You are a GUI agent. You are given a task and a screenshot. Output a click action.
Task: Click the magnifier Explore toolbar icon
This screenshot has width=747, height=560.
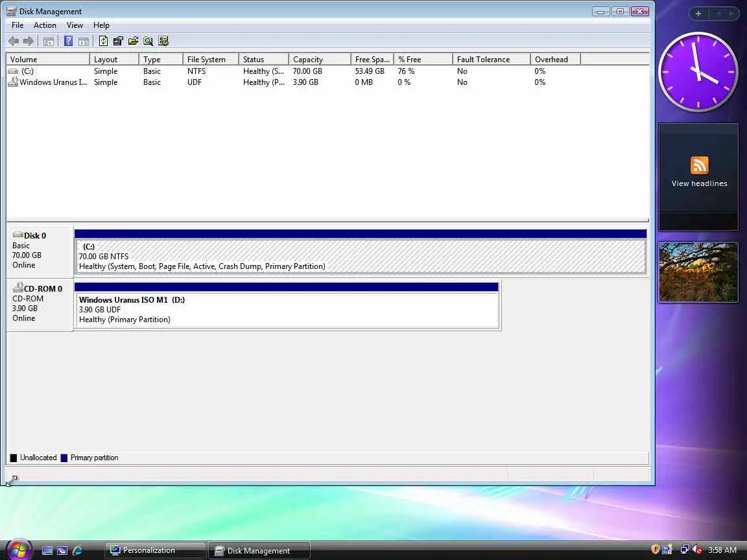(x=148, y=41)
